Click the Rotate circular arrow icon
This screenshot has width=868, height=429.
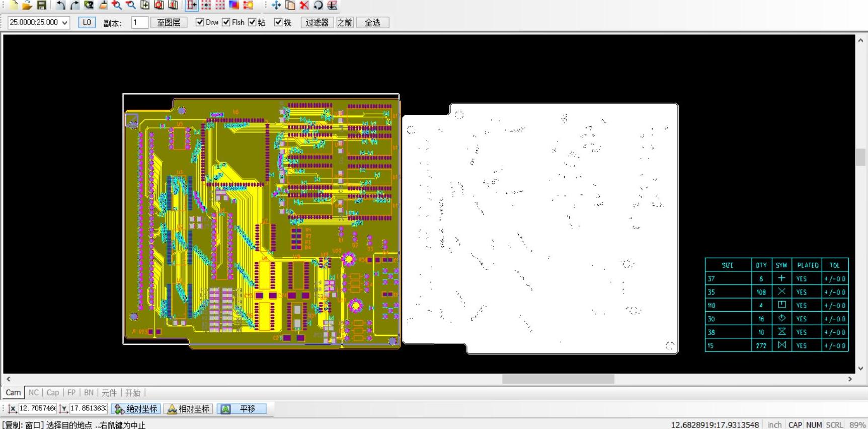(318, 5)
